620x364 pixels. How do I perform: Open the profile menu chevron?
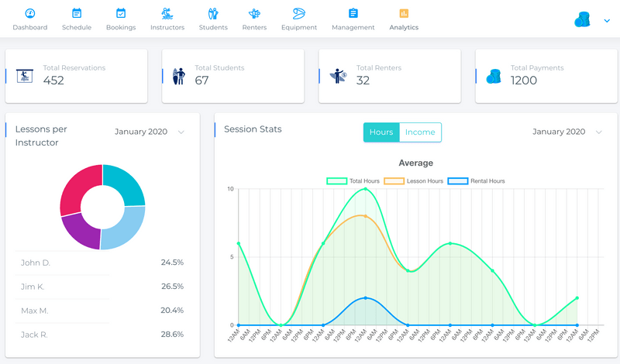(607, 21)
